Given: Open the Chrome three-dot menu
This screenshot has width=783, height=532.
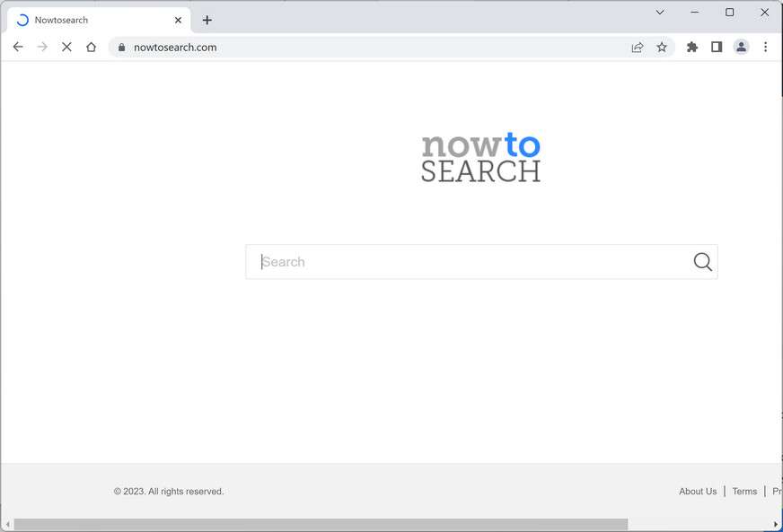Looking at the screenshot, I should pos(766,47).
